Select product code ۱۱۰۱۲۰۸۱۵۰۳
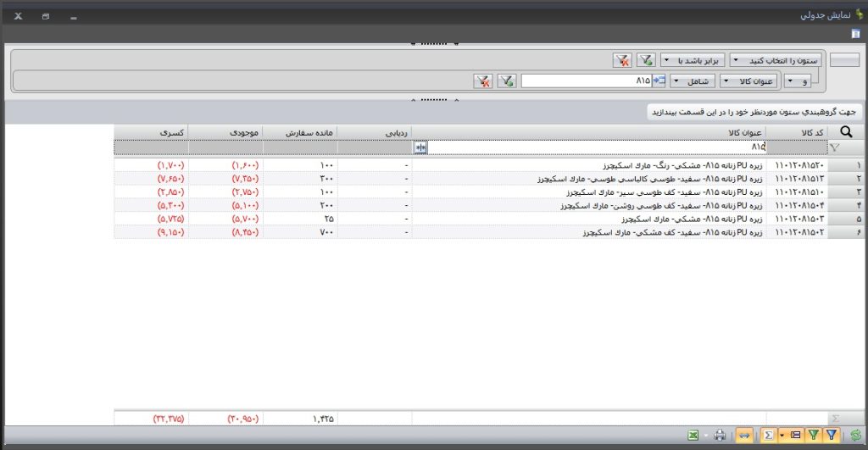This screenshot has width=868, height=450. point(799,219)
